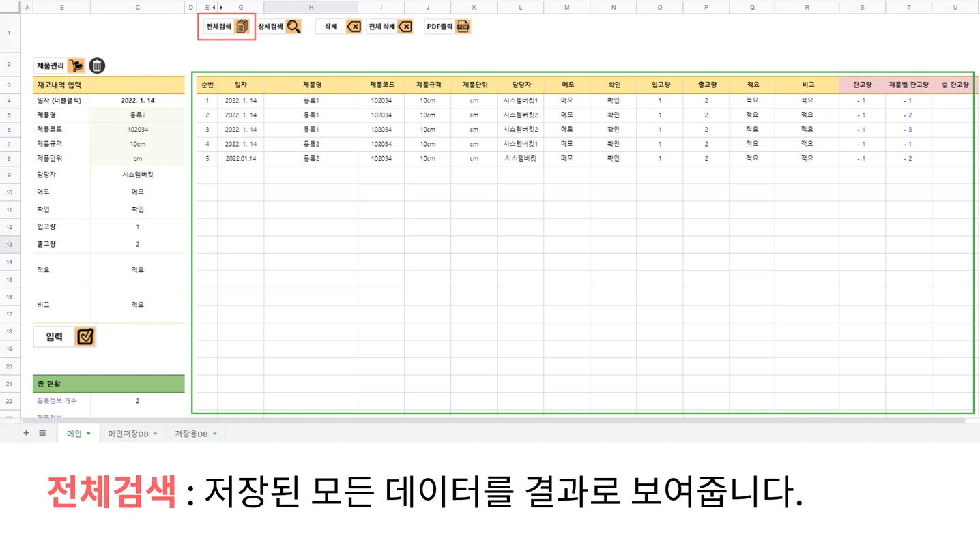Click the forklift icon beside 제품관리
Screen dimensions: 980x551
tap(76, 65)
